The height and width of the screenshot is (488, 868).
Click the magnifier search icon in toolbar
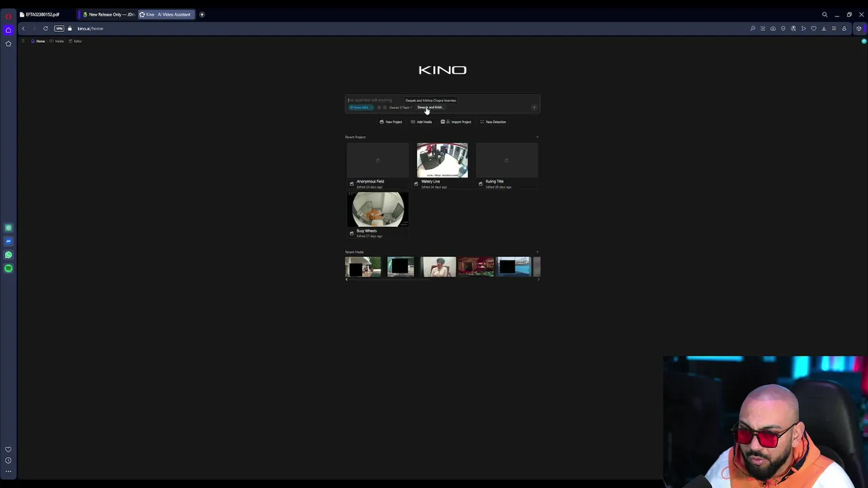tap(753, 28)
